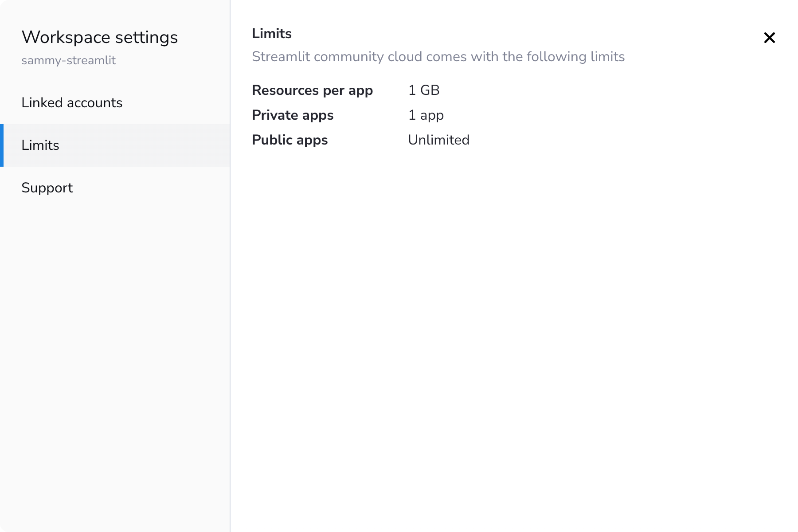Click the Workspace settings title
The width and height of the screenshot is (798, 532).
(100, 38)
